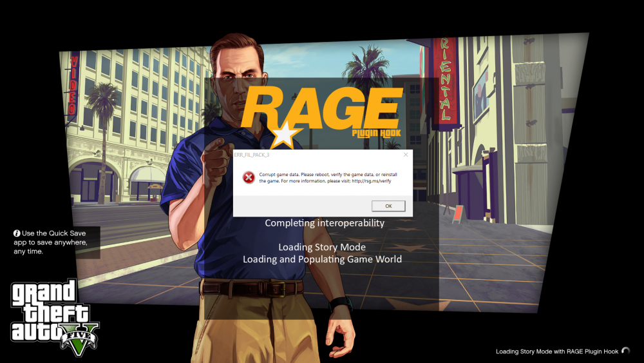Click the white star in RAGE logo
The width and height of the screenshot is (644, 363).
click(285, 135)
